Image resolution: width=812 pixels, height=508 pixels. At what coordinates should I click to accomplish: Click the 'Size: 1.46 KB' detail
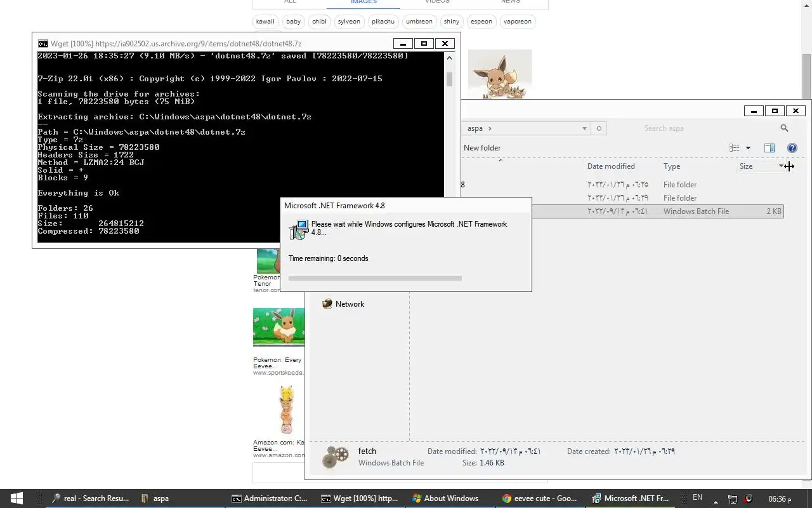[x=483, y=463]
